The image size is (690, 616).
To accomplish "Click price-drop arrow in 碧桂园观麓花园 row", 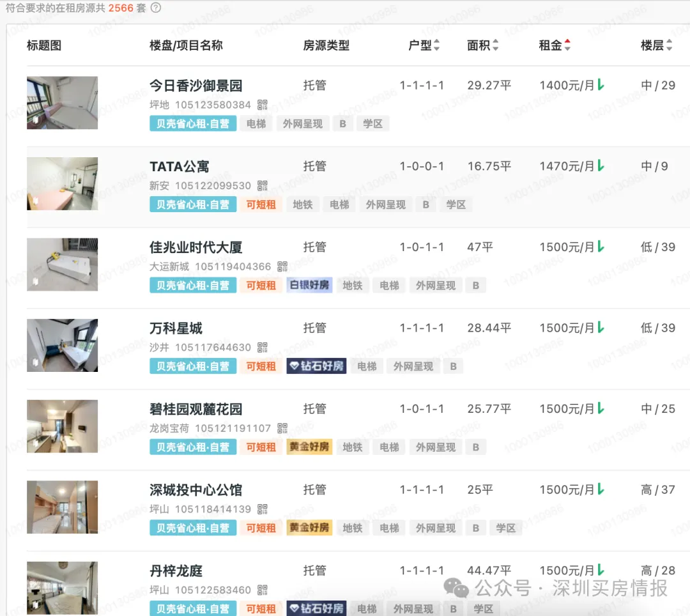I will click(601, 409).
